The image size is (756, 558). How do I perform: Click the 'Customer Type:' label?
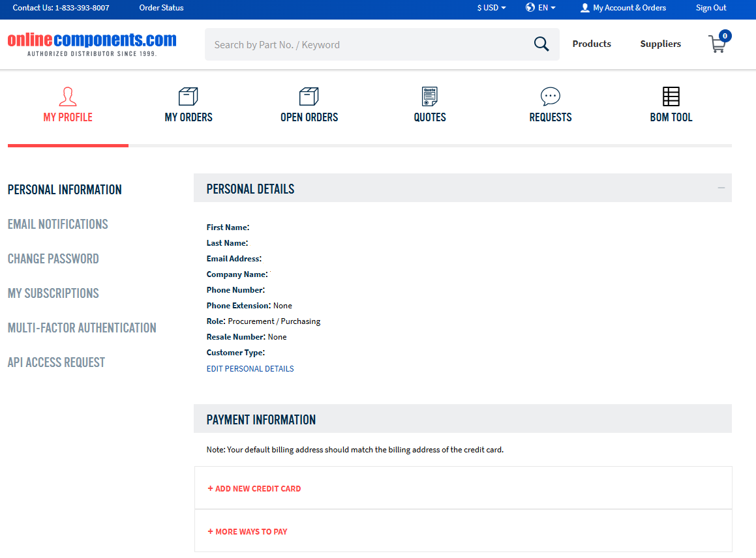pyautogui.click(x=235, y=352)
